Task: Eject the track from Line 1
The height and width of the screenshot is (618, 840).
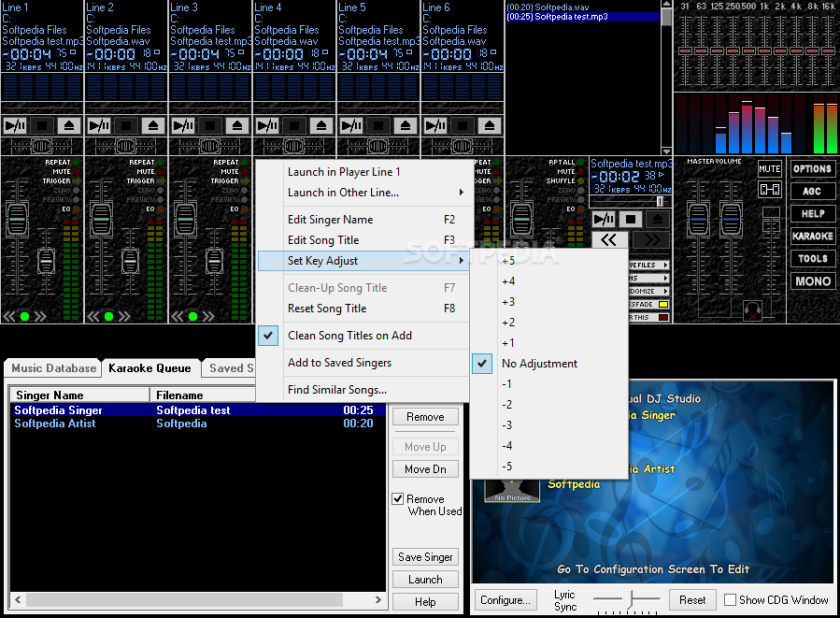Action: (68, 126)
